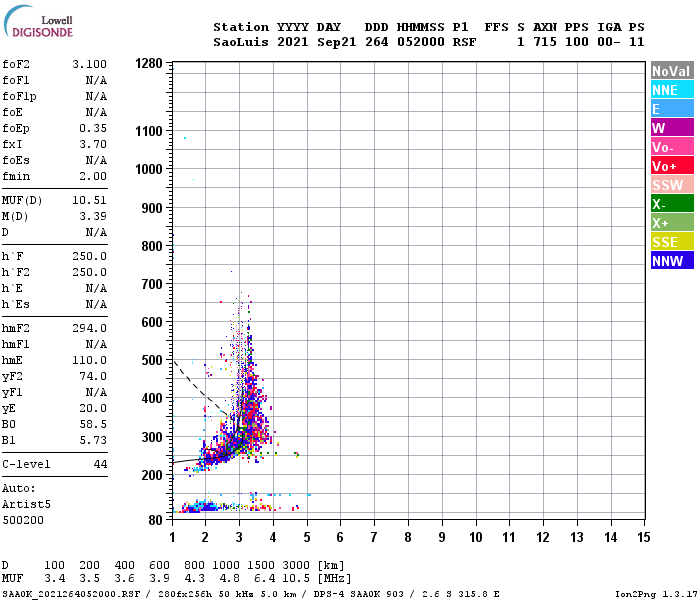This screenshot has height=600, width=700.
Task: Select the W magenta legend swatch
Action: coord(672,128)
